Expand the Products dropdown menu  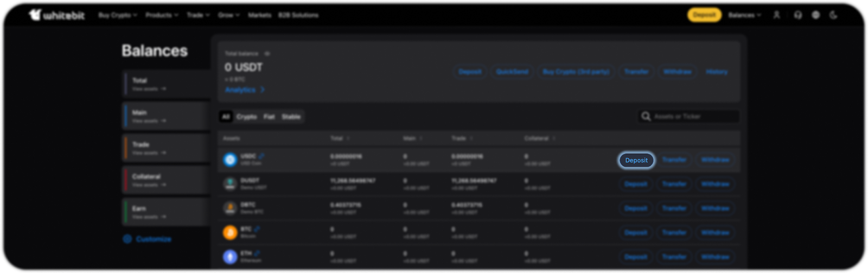(x=162, y=15)
